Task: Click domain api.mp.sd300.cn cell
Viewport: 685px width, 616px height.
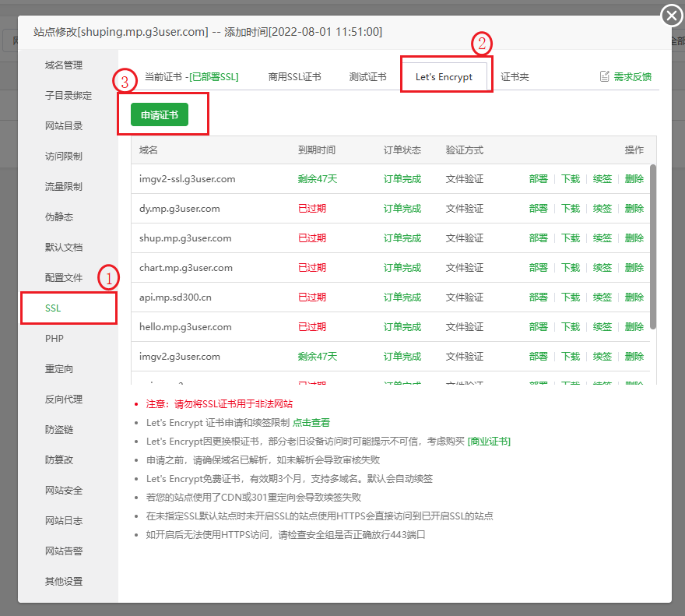Action: click(175, 297)
